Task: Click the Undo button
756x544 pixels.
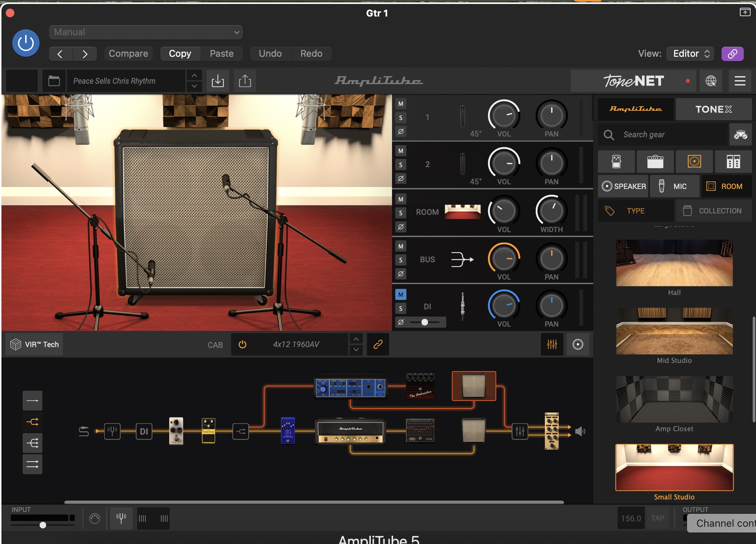Action: pyautogui.click(x=270, y=54)
